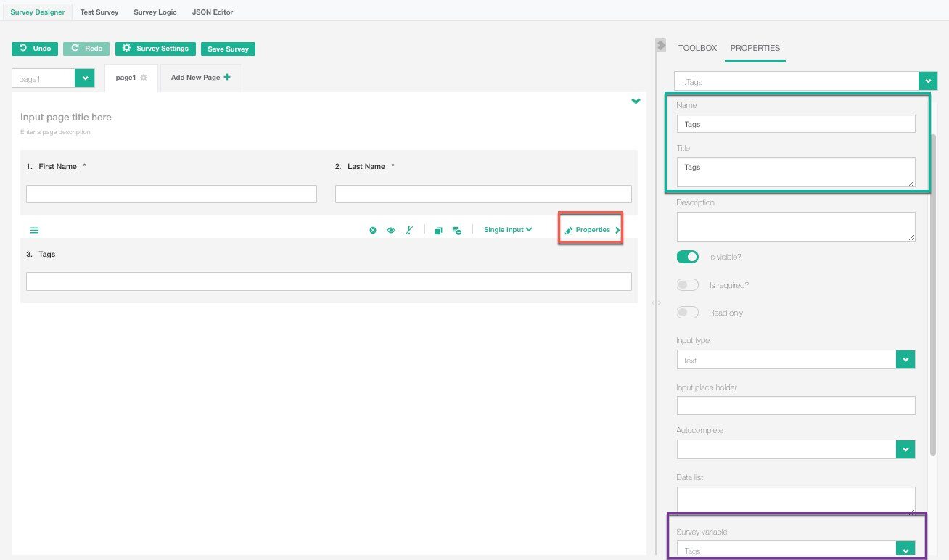Click the plus icon on Add New Page
This screenshot has height=560, width=949.
(x=227, y=77)
